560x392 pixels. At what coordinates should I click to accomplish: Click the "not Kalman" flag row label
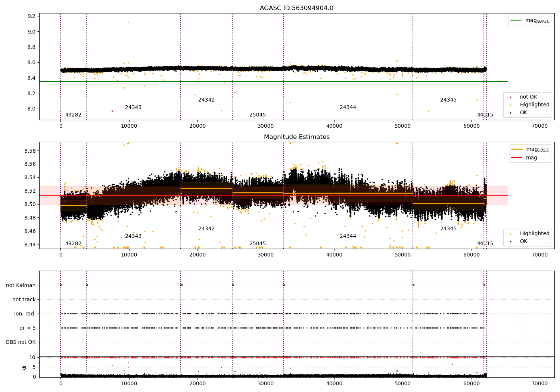pos(21,285)
